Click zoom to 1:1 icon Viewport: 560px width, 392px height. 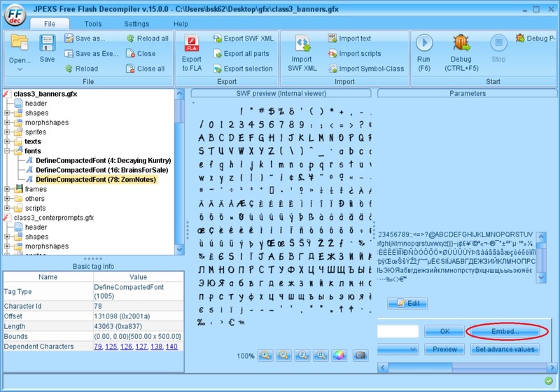click(302, 355)
